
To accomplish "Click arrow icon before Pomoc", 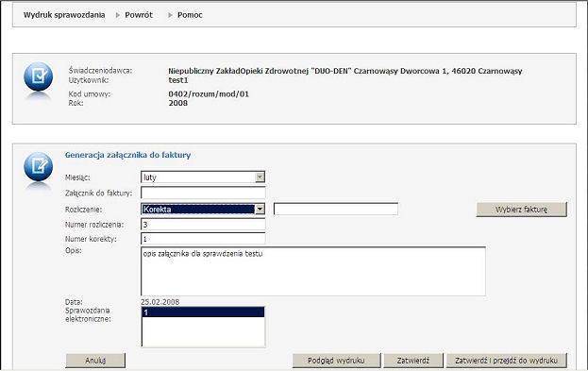I will [170, 15].
